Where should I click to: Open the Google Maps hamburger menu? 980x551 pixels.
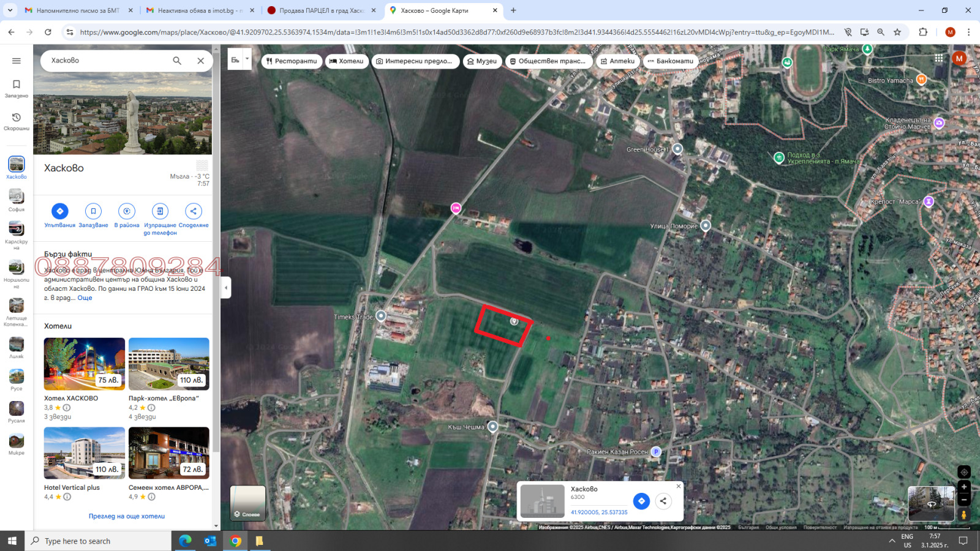17,61
